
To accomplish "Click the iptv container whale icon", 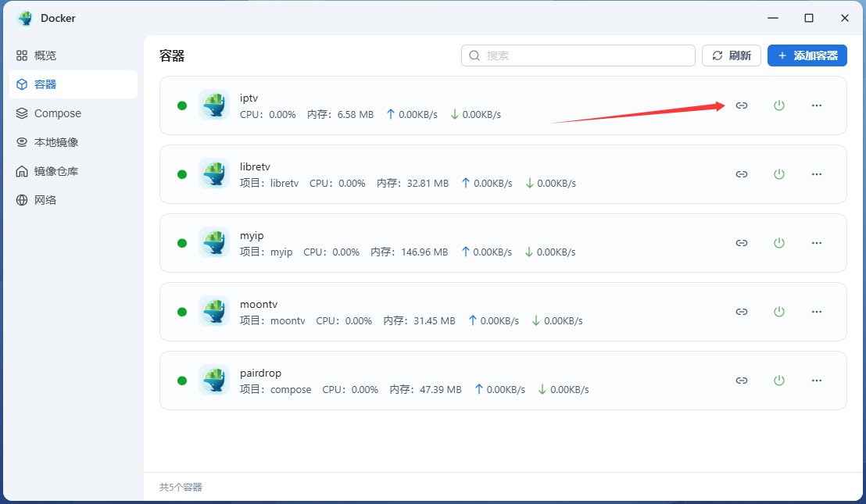I will (214, 105).
